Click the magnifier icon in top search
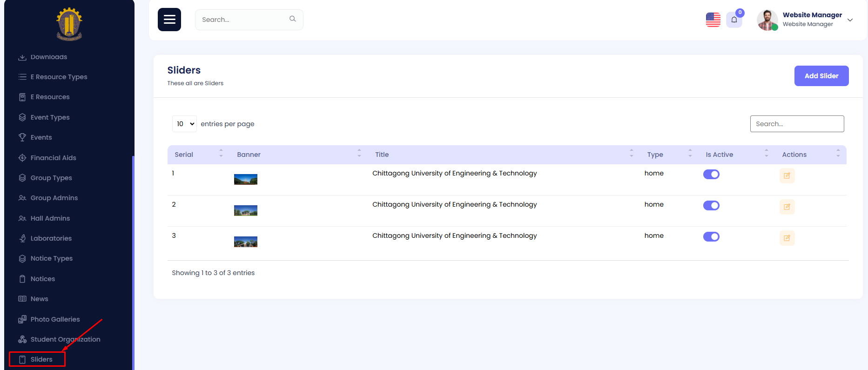 [x=293, y=19]
